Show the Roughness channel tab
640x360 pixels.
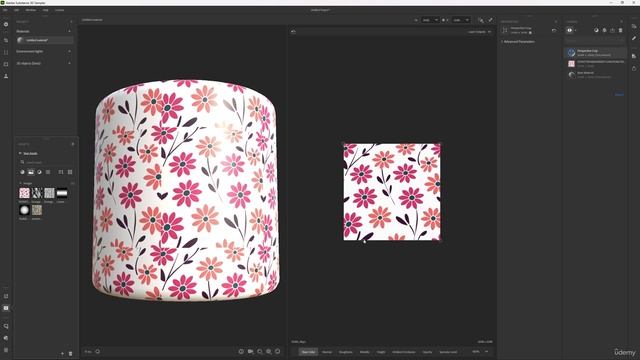pos(345,352)
